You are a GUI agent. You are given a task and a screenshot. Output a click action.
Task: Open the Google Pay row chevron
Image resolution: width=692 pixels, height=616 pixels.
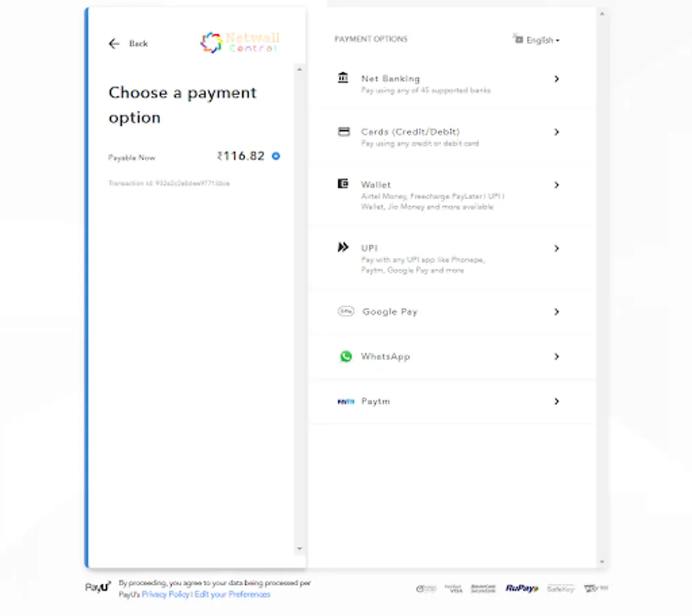pos(556,312)
